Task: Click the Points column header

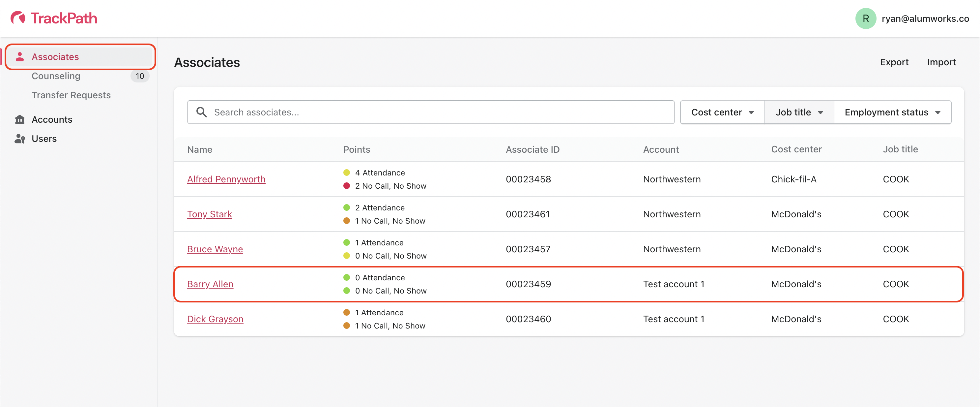Action: [357, 150]
